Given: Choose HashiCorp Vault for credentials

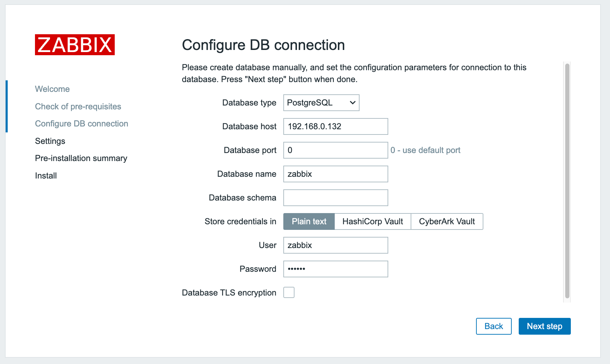Looking at the screenshot, I should 373,221.
